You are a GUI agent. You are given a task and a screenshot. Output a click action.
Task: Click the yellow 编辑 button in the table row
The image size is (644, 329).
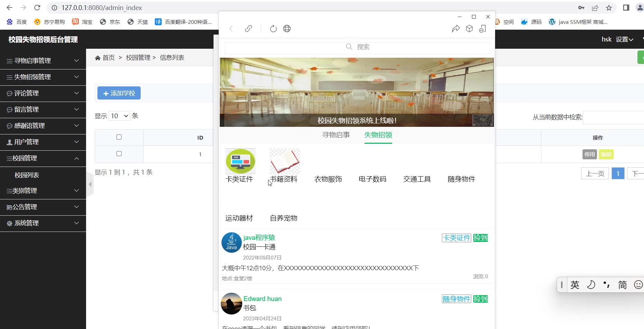click(x=606, y=154)
